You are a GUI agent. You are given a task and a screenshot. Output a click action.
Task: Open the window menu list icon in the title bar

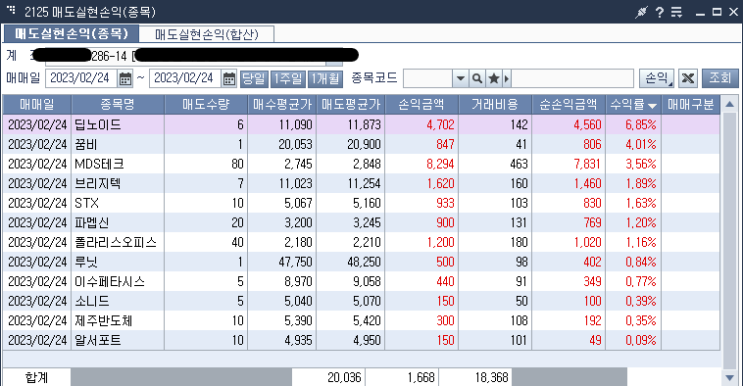point(677,12)
